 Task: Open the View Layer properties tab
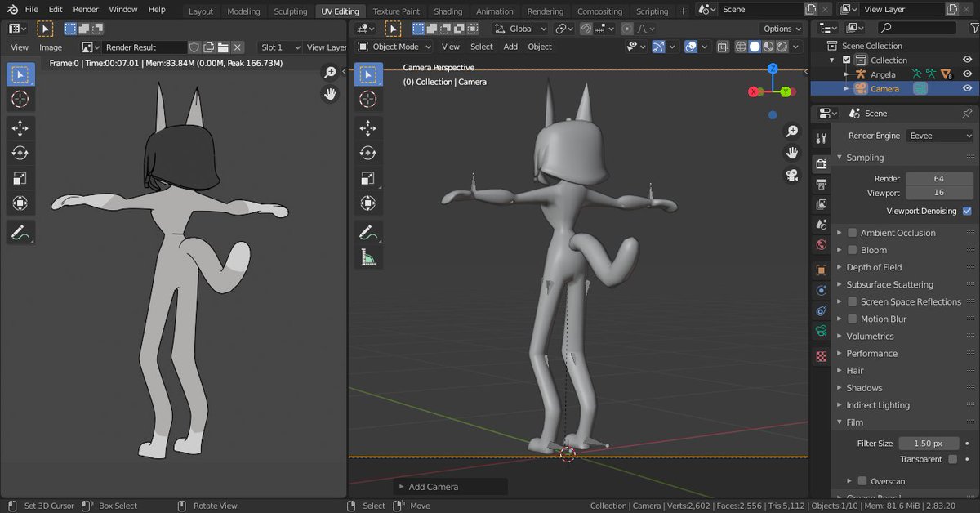822,204
